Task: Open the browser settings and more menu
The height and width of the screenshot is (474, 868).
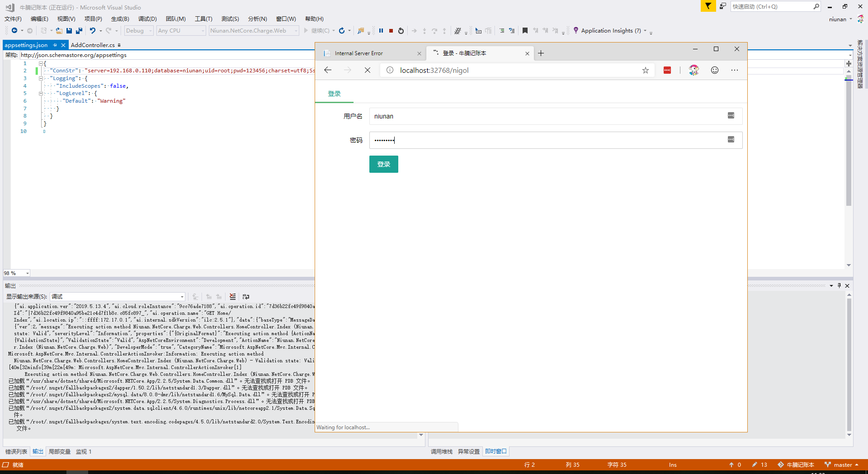Action: pyautogui.click(x=735, y=70)
